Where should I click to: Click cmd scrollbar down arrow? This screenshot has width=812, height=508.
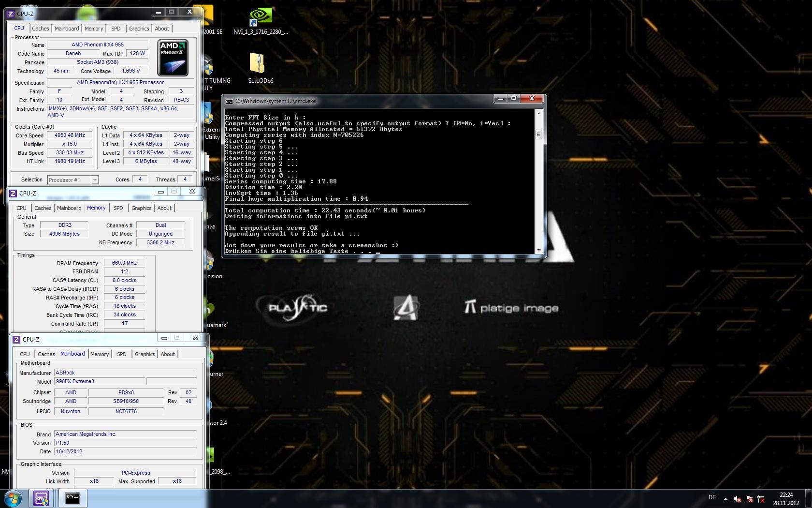(x=538, y=250)
